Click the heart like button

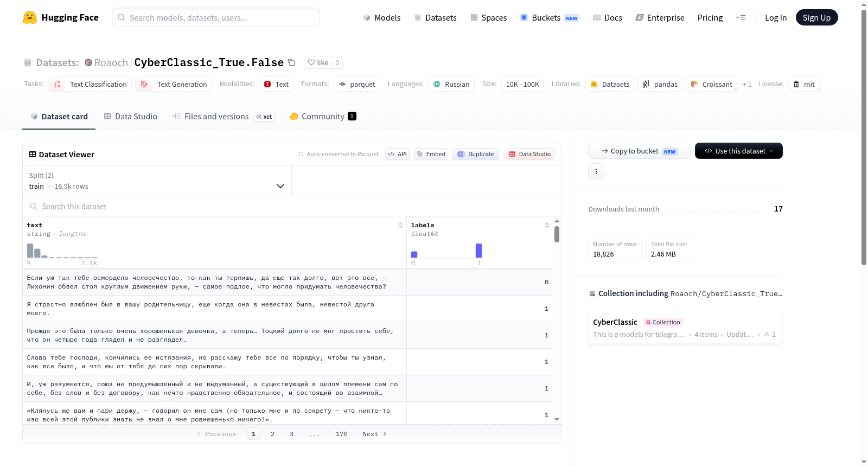point(318,62)
